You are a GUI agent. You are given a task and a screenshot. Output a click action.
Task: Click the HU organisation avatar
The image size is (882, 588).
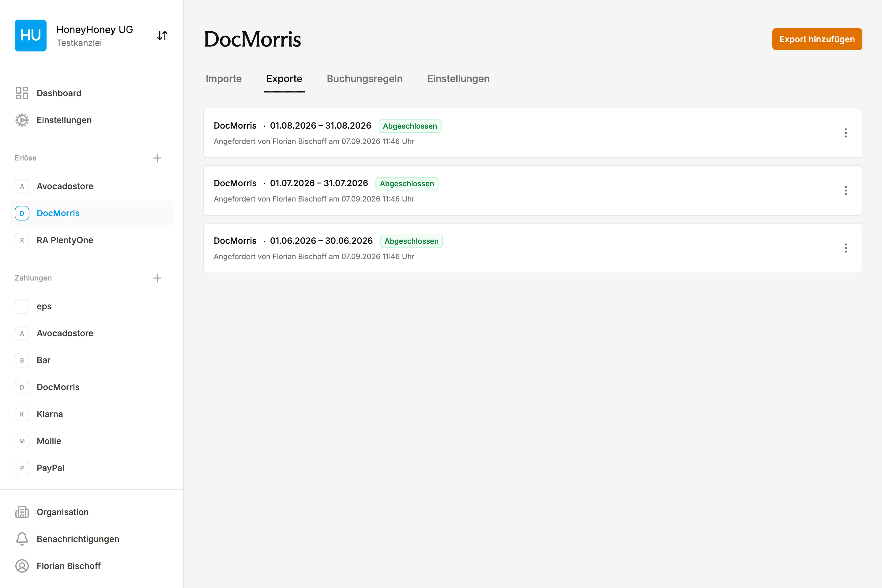(30, 35)
